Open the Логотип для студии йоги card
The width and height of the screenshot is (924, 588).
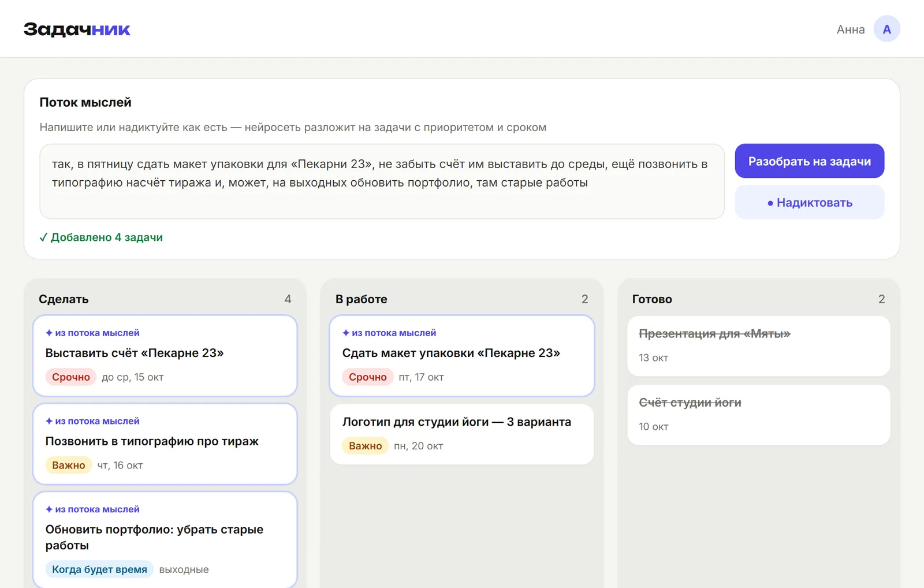[x=462, y=434]
